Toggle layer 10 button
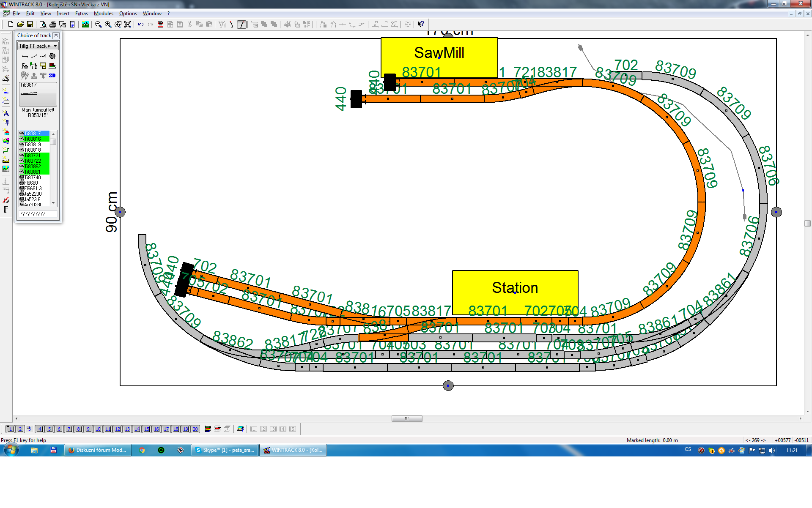812x508 pixels. pos(98,429)
